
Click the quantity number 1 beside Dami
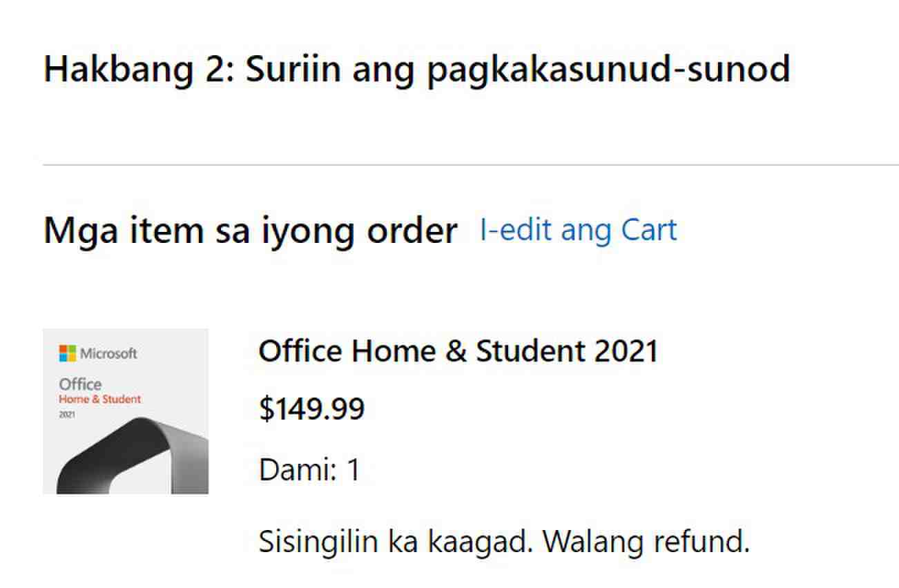353,470
